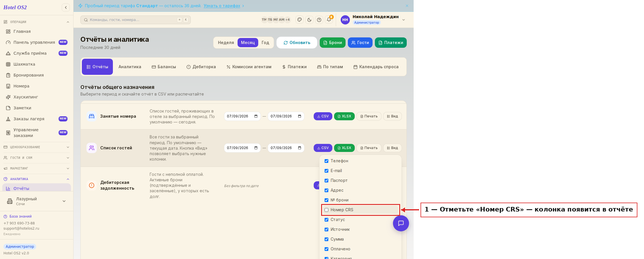Open Служба приёма section
This screenshot has height=259, width=644.
[x=37, y=53]
